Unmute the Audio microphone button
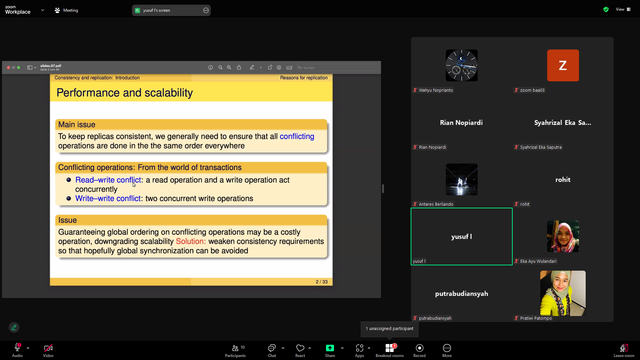640x360 pixels. click(17, 350)
